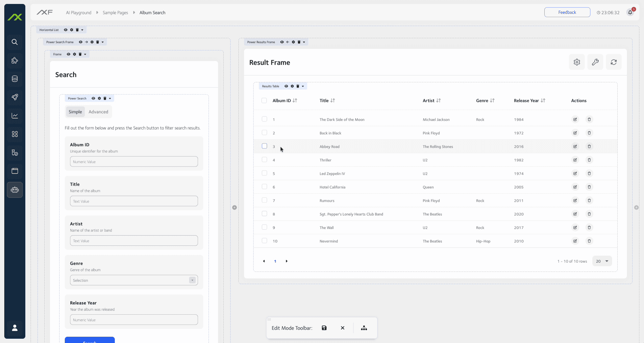The image size is (644, 343).
Task: Switch to the Advanced search tab
Action: click(98, 112)
